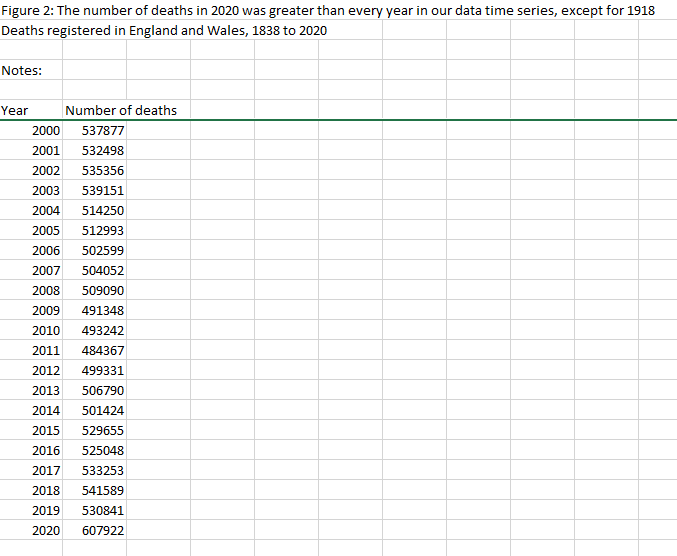
Task: Click the 2020 deaths value 607922
Action: pos(103,530)
